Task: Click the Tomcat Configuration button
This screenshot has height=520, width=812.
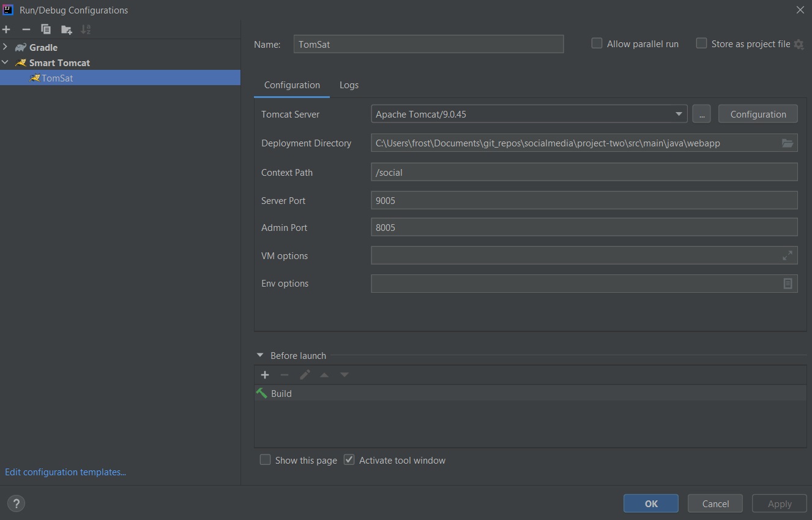Action: click(758, 114)
